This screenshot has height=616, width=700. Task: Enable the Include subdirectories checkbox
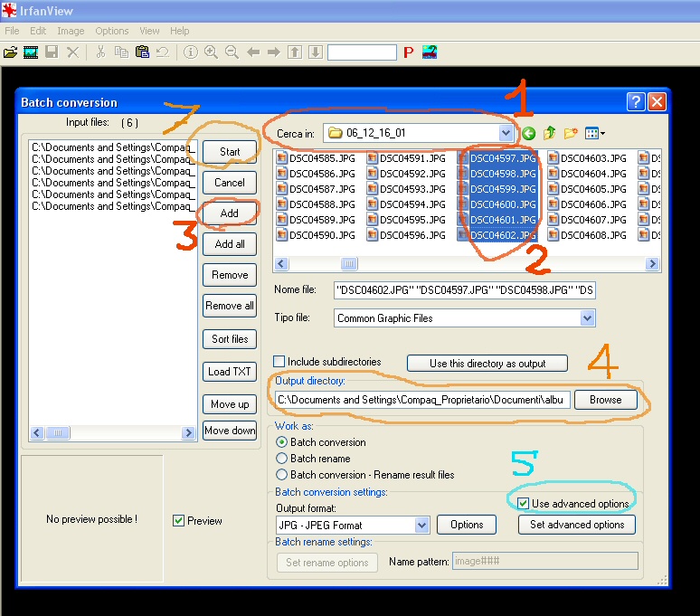pos(279,362)
